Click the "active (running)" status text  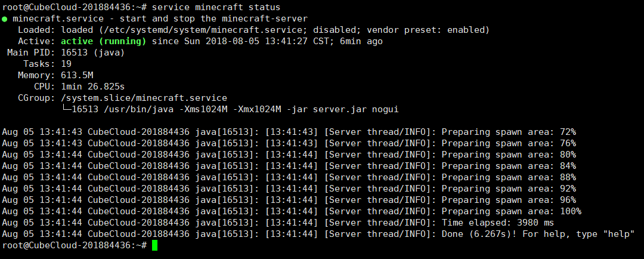[x=103, y=42]
